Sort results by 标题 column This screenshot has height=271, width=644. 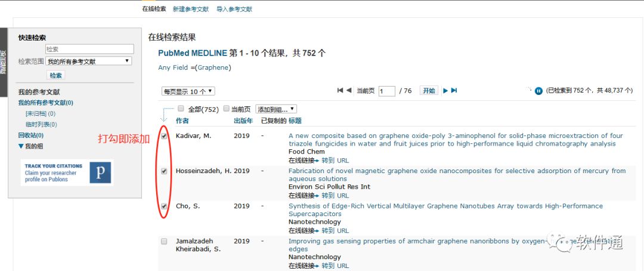[295, 121]
